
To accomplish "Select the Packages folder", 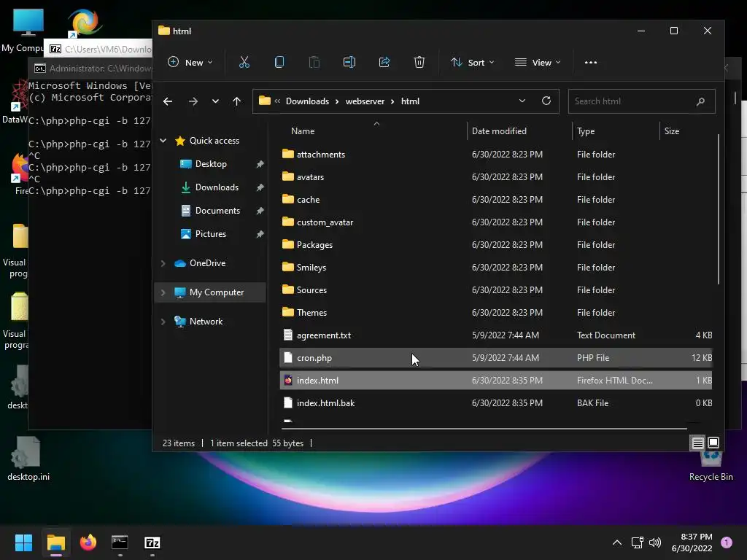I will coord(495,245).
